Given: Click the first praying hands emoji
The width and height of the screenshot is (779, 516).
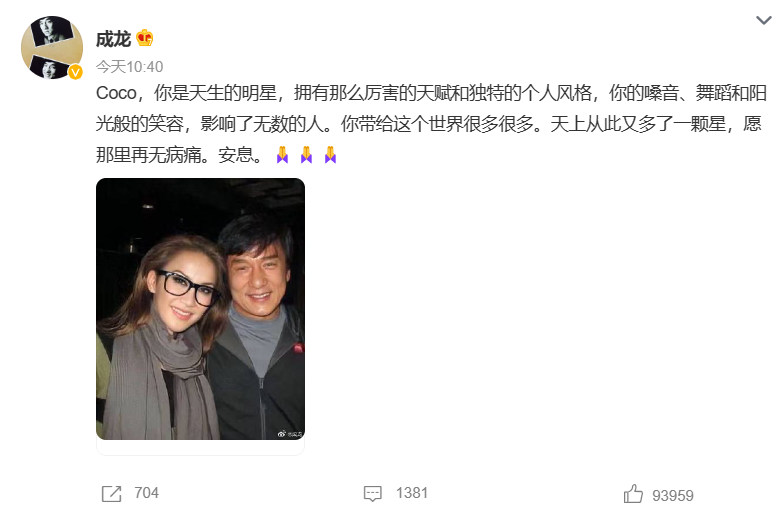Looking at the screenshot, I should pyautogui.click(x=282, y=155).
